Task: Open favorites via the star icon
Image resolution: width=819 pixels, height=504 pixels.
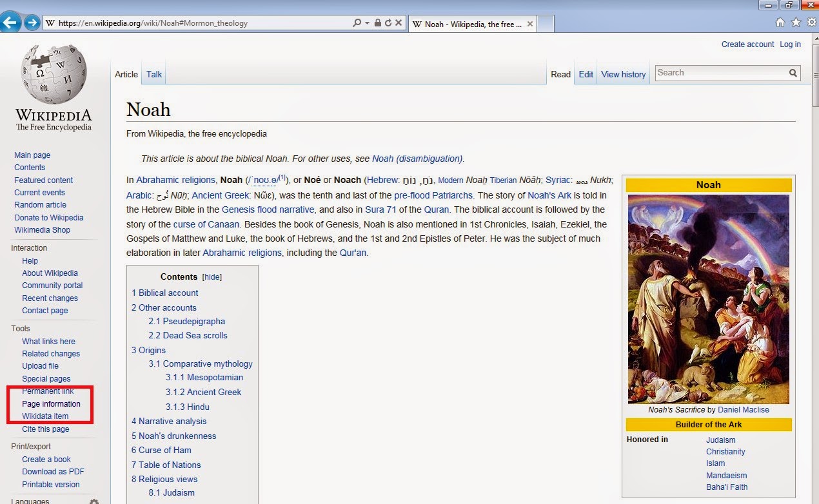Action: (x=796, y=21)
